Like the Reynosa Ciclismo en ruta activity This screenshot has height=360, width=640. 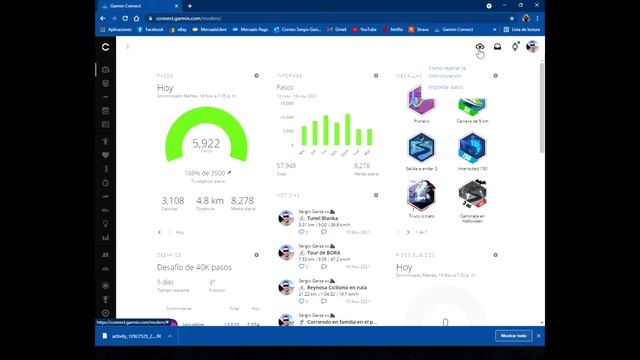pos(302,301)
